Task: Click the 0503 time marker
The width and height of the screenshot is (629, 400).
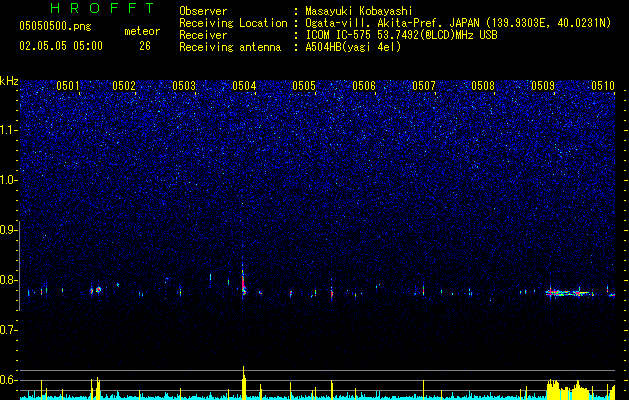Action: tap(184, 85)
